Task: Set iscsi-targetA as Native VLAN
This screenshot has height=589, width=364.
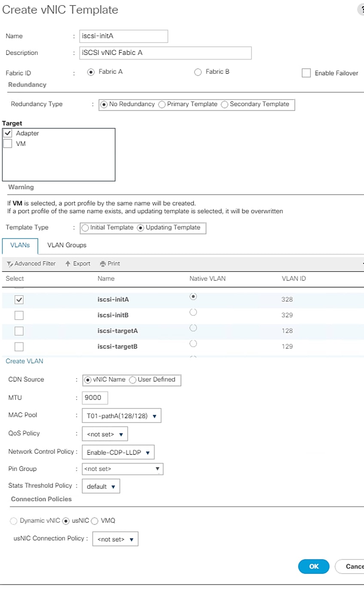Action: (193, 328)
